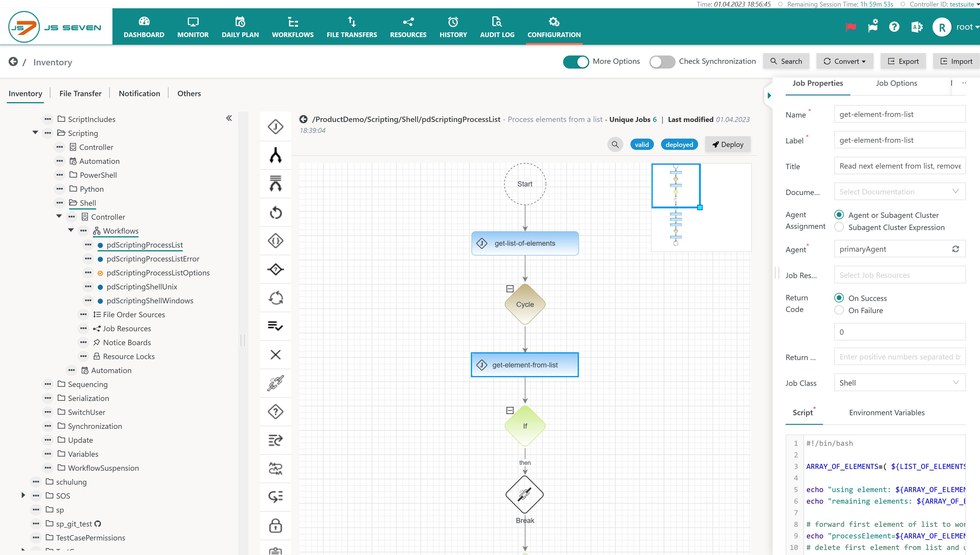Select the Fork instruction icon

[x=275, y=155]
